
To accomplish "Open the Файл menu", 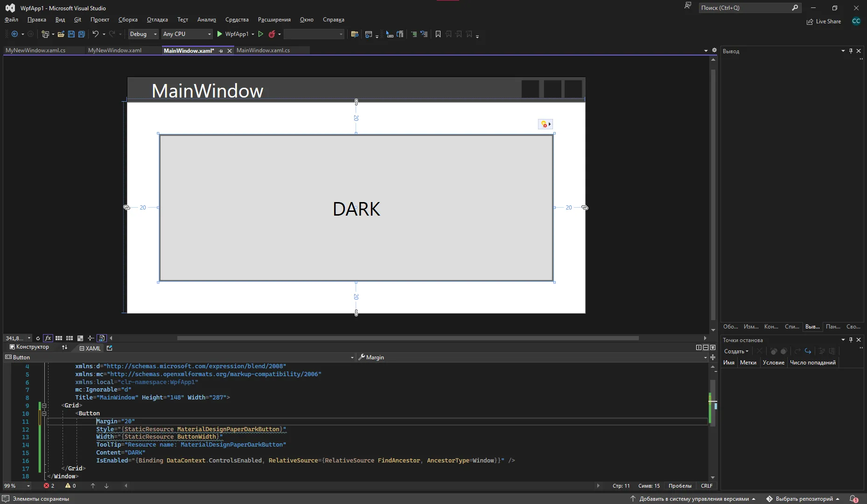I will 11,20.
